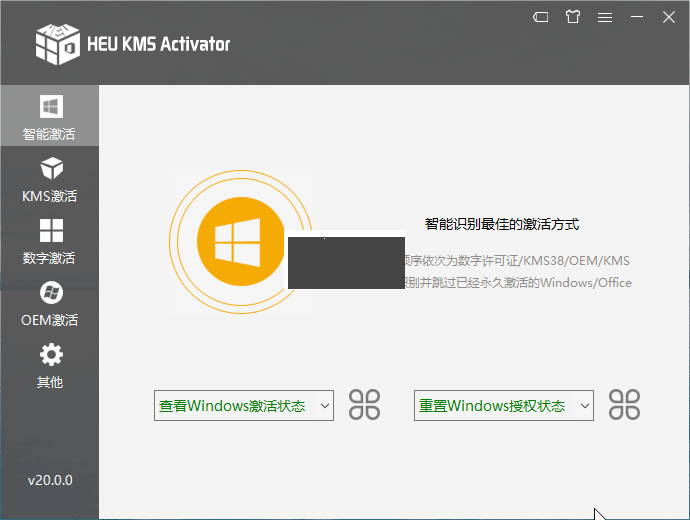Click the HEU KMS Activator title text

158,44
